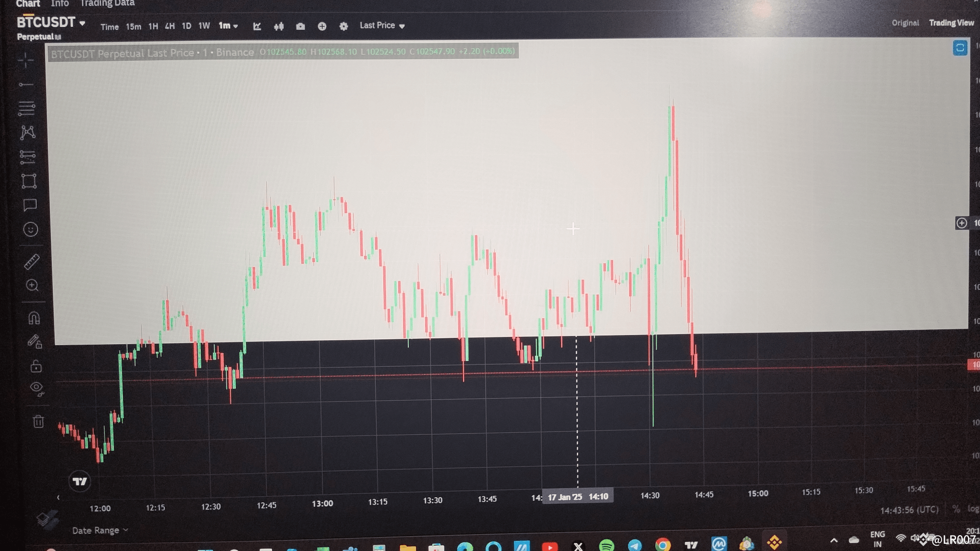This screenshot has width=980, height=551.
Task: Open the Trading Data tab
Action: click(107, 4)
